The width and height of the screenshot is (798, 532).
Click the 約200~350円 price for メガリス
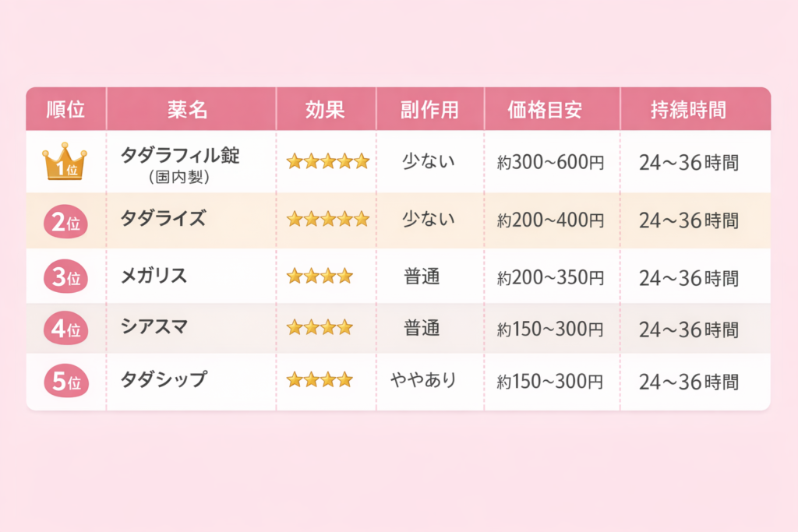click(x=550, y=277)
